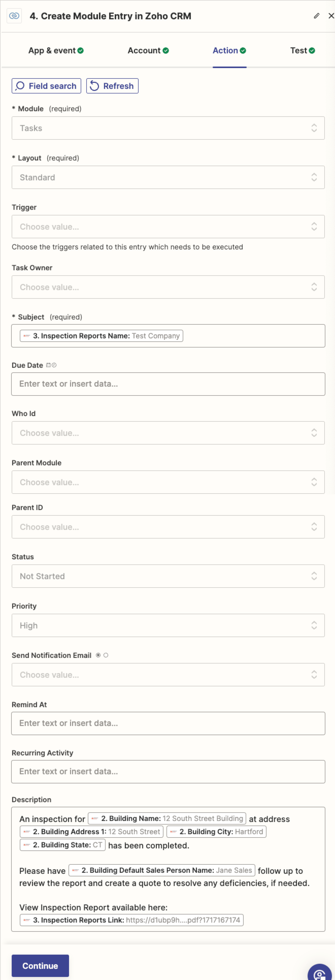Screen dimensions: 335x980
Task: Click the Remind At input field
Action: (x=168, y=723)
